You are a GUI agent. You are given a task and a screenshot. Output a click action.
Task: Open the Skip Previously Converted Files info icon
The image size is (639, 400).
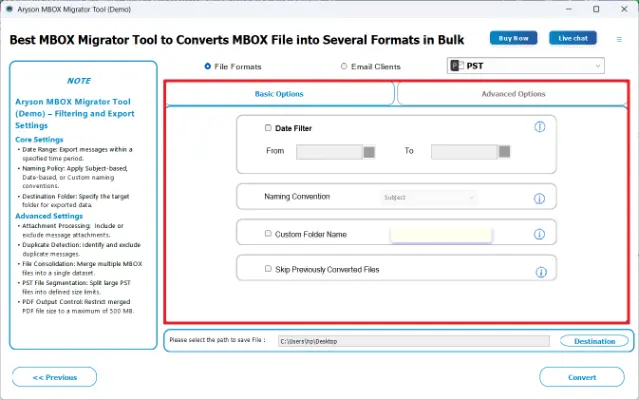tap(541, 272)
